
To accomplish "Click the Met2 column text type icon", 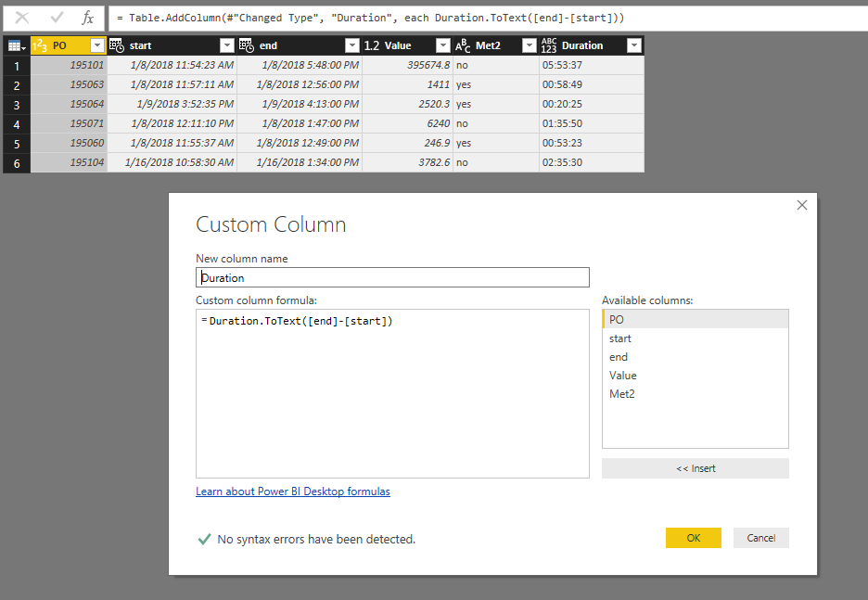I will click(x=463, y=46).
